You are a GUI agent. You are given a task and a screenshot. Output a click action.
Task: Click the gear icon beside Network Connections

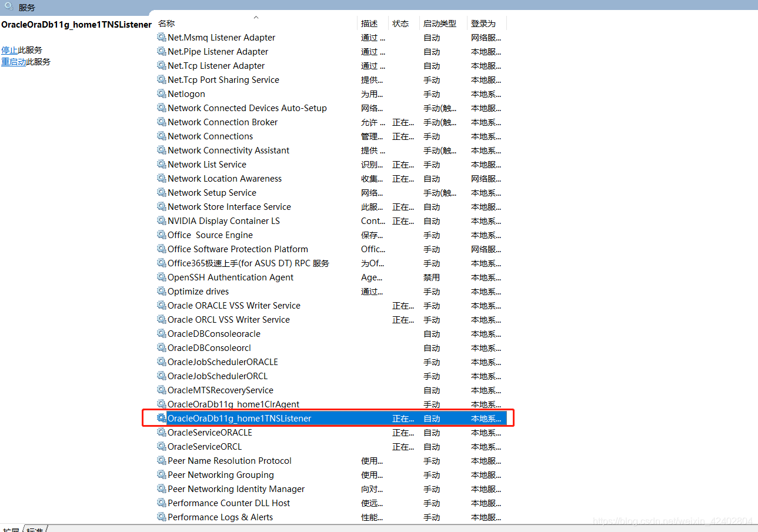coord(162,136)
